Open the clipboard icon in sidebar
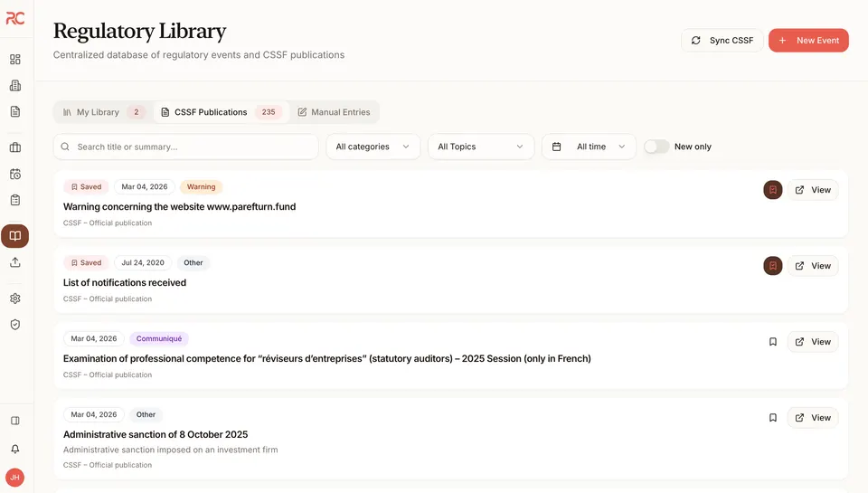868x493 pixels. click(15, 200)
